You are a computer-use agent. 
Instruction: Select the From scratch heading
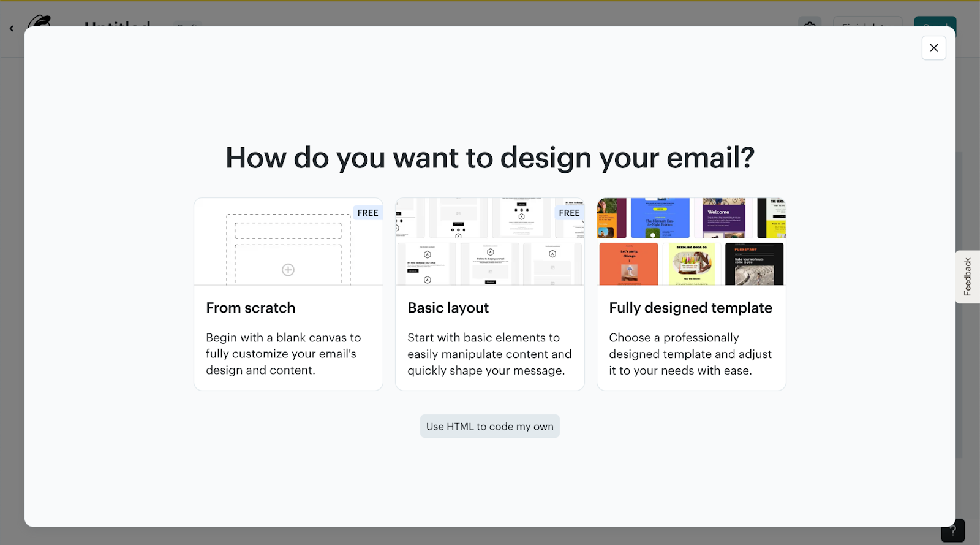(x=251, y=308)
